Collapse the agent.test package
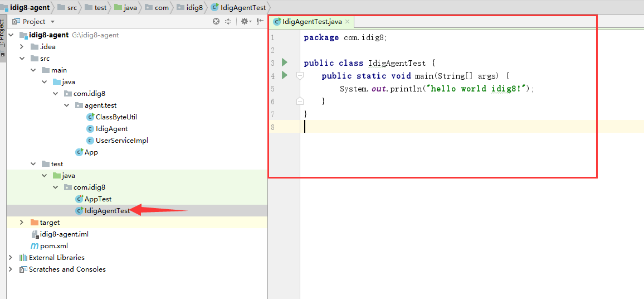The image size is (644, 299). (66, 105)
